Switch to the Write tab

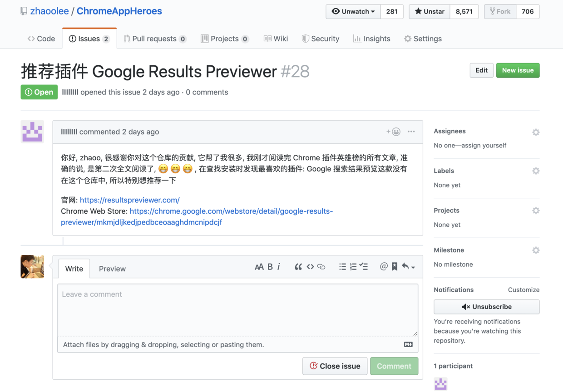point(74,269)
